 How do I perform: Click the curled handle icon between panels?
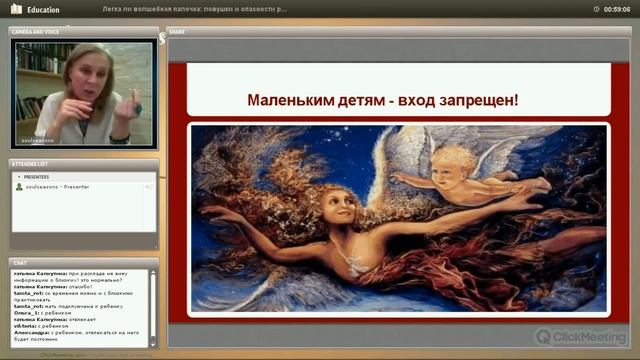162,39
